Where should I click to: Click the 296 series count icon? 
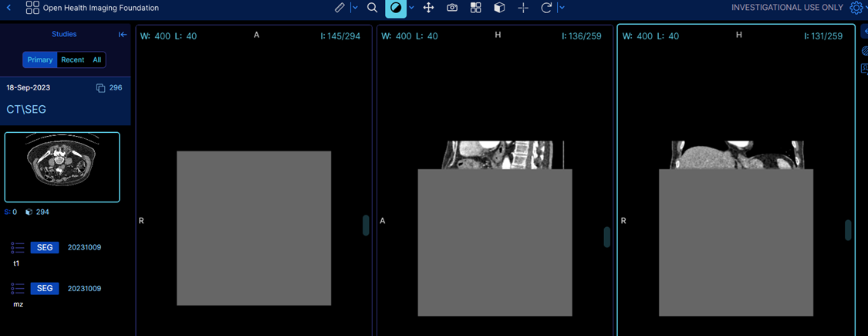tap(101, 88)
